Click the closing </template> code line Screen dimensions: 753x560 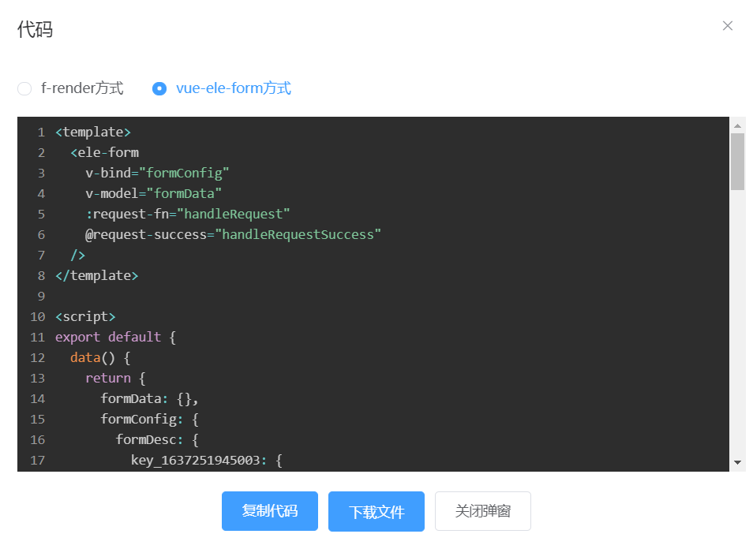point(96,276)
